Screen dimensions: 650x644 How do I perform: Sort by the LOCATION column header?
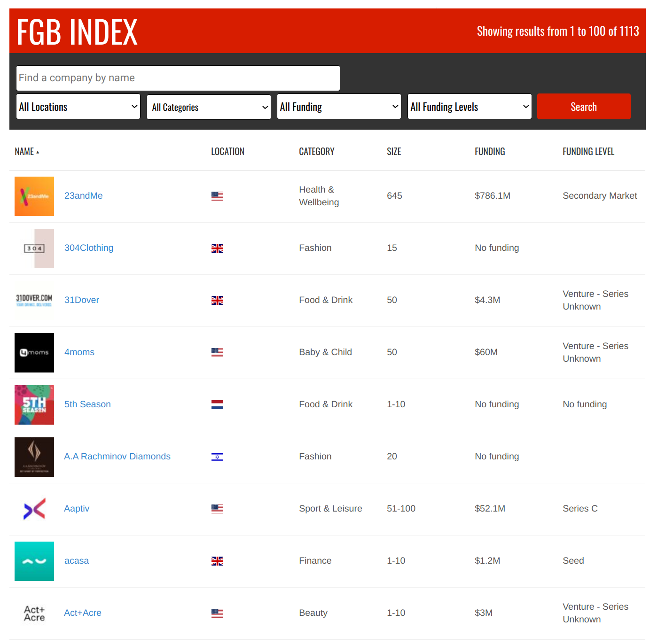pos(227,152)
